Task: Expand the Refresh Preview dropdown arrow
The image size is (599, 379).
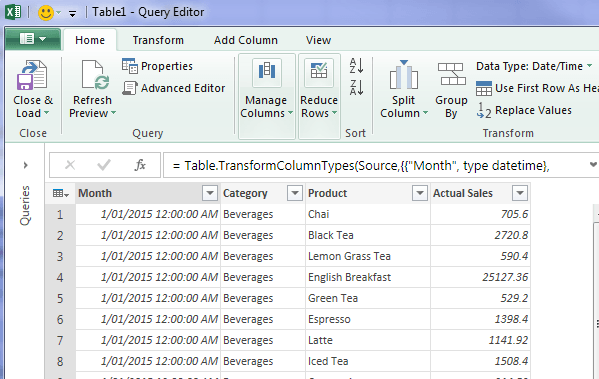Action: click(113, 113)
